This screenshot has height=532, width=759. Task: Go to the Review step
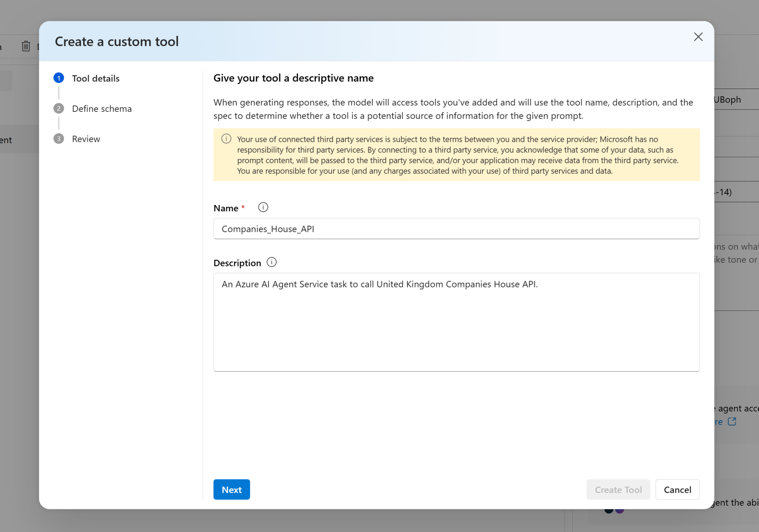point(86,139)
